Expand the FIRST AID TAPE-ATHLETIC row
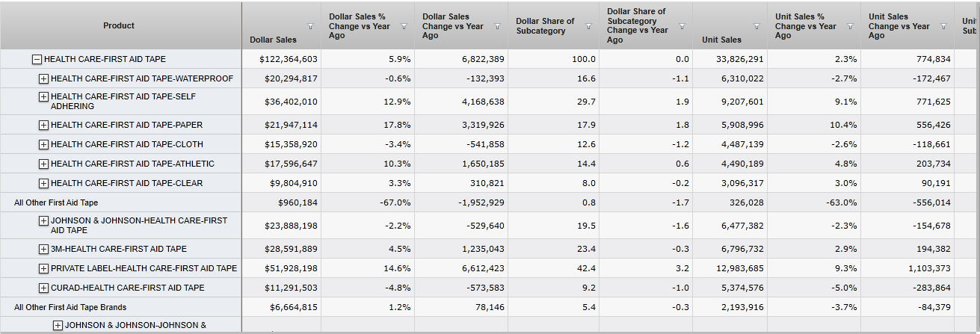Viewport: 980px width, 334px height. tap(43, 164)
